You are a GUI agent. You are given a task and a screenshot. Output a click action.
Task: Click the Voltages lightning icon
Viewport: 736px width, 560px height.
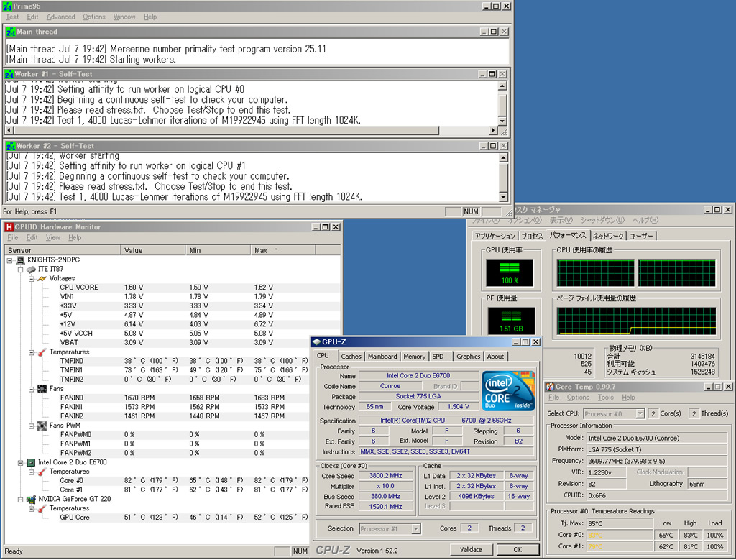click(x=42, y=278)
